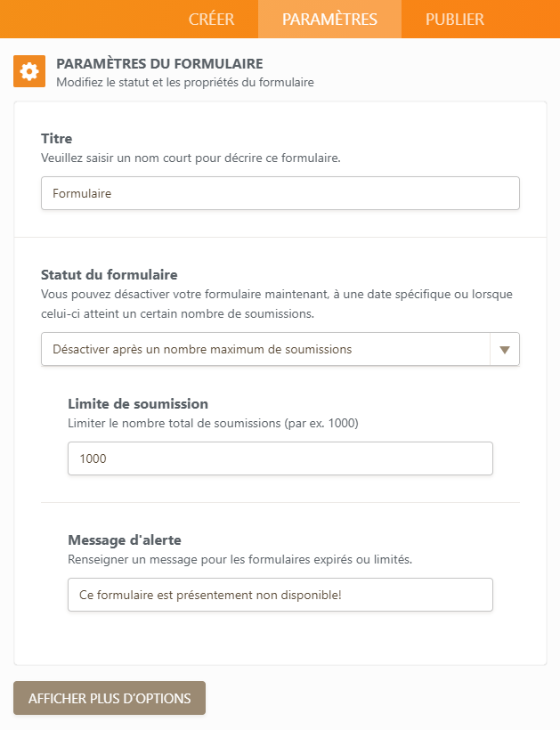
Task: Switch to the CRÉER tab
Action: pos(211,20)
